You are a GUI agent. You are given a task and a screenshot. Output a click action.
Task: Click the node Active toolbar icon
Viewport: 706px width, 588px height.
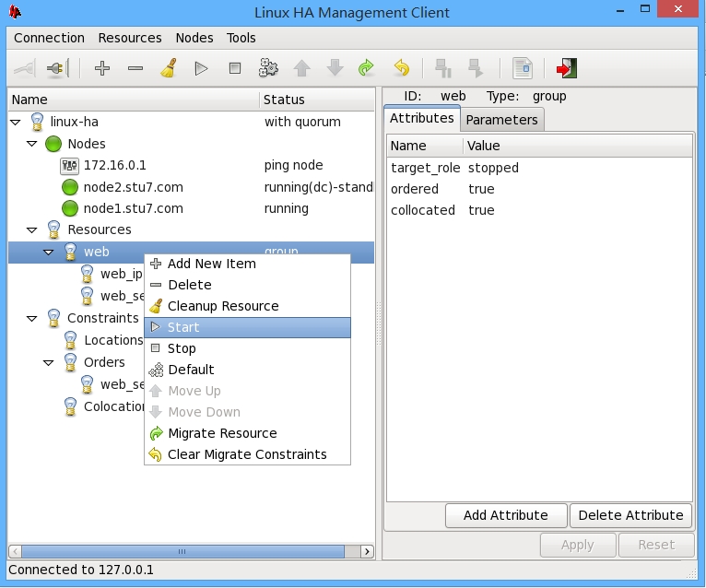(476, 68)
